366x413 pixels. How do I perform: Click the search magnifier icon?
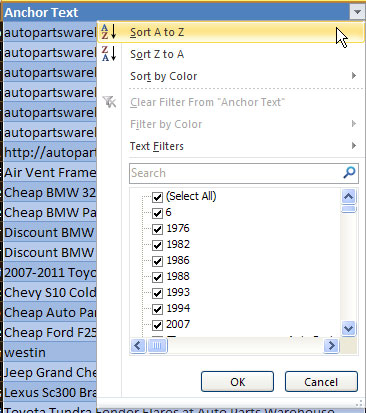tap(349, 173)
